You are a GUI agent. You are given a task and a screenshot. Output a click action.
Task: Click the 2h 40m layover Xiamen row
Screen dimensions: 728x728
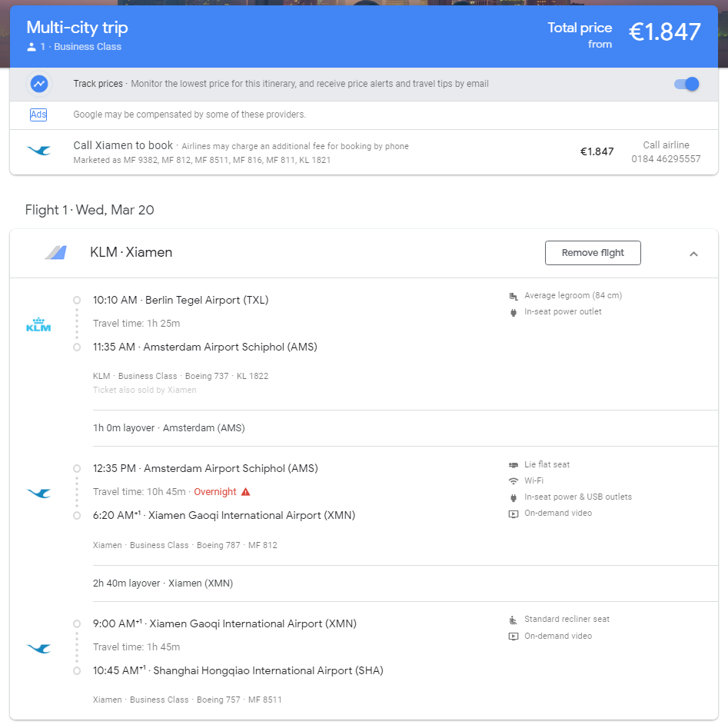pyautogui.click(x=163, y=583)
